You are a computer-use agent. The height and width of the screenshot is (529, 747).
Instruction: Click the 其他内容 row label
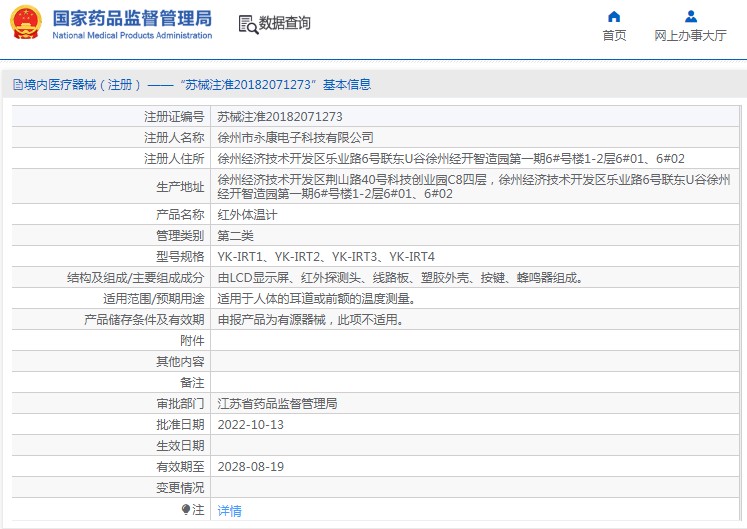pyautogui.click(x=180, y=362)
